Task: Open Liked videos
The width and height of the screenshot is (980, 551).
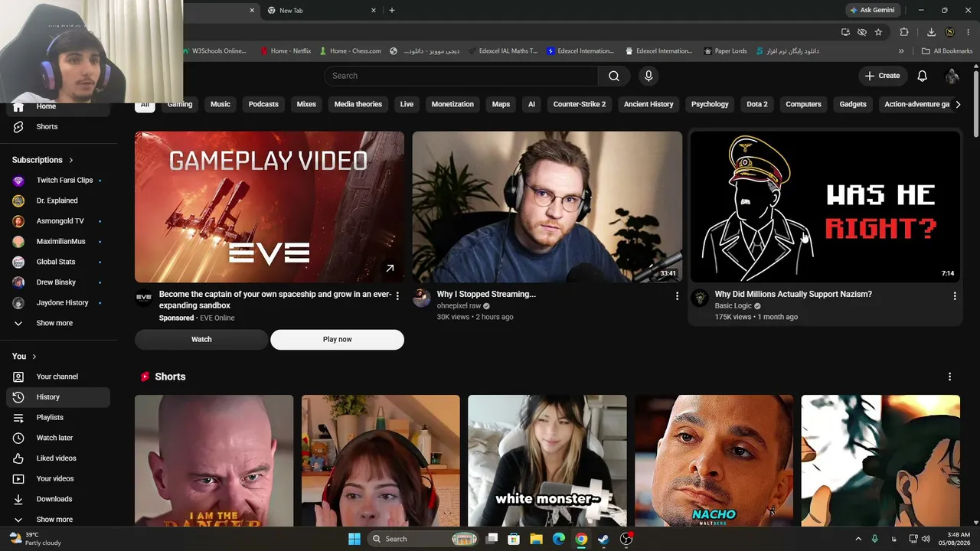Action: 58,458
